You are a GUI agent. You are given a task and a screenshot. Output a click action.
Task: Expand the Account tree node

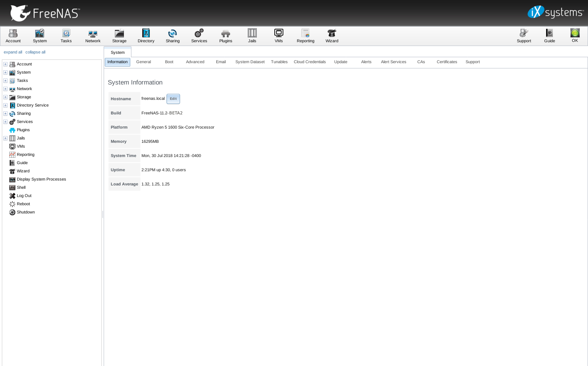click(6, 64)
